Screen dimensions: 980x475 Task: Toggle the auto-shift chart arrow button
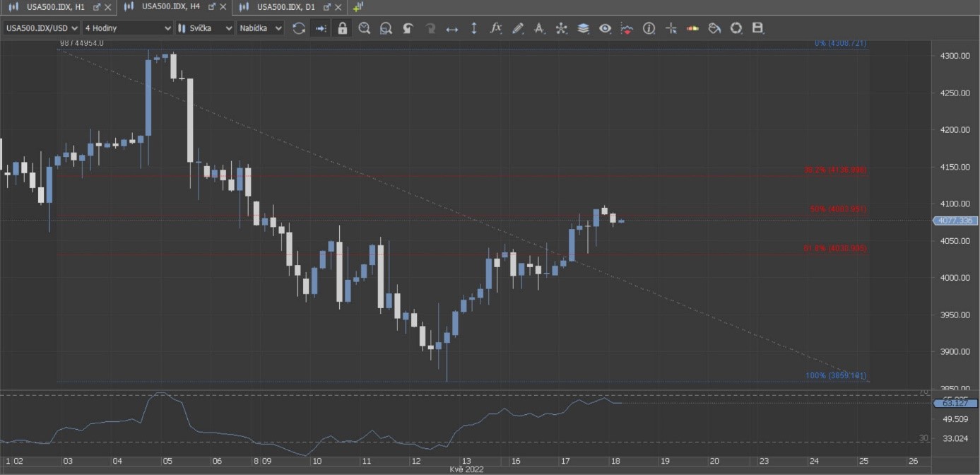point(321,28)
